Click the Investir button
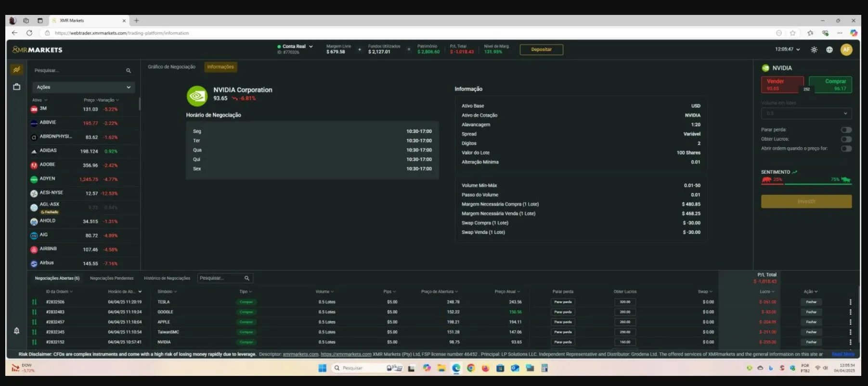The image size is (868, 386). (x=806, y=201)
